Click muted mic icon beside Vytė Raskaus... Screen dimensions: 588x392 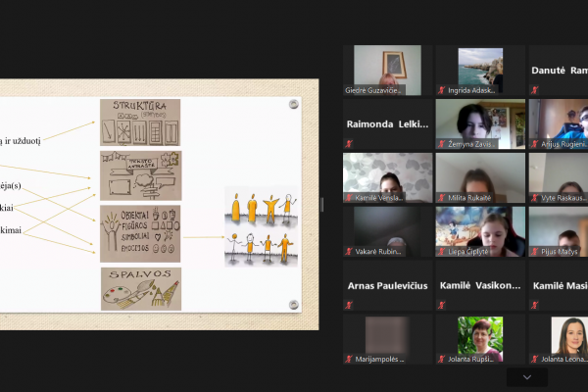pyautogui.click(x=535, y=198)
